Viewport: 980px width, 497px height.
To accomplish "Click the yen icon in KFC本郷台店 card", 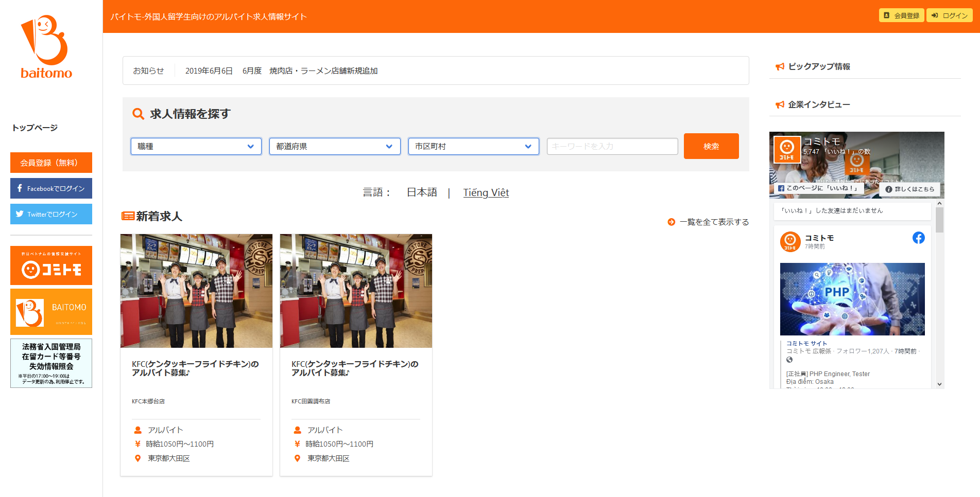I will [x=137, y=444].
